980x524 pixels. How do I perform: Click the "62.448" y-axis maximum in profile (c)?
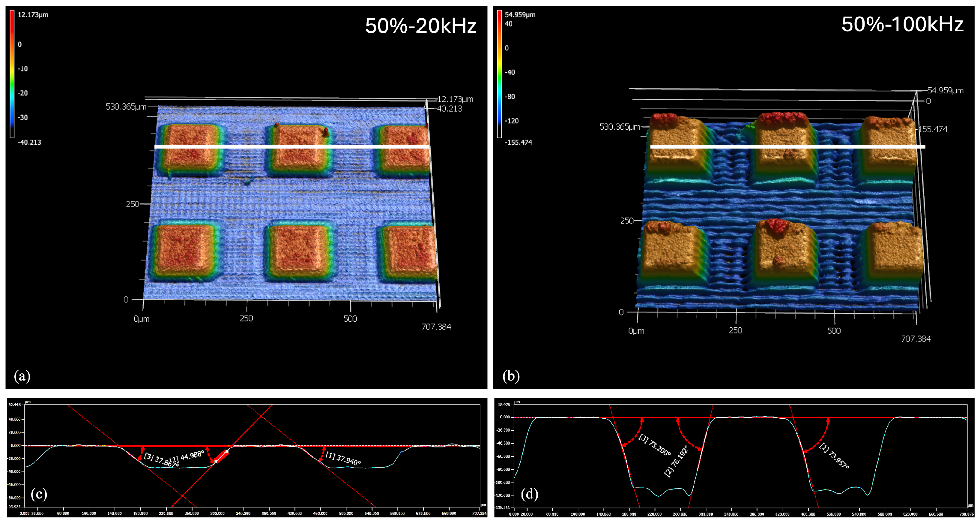click(x=14, y=405)
